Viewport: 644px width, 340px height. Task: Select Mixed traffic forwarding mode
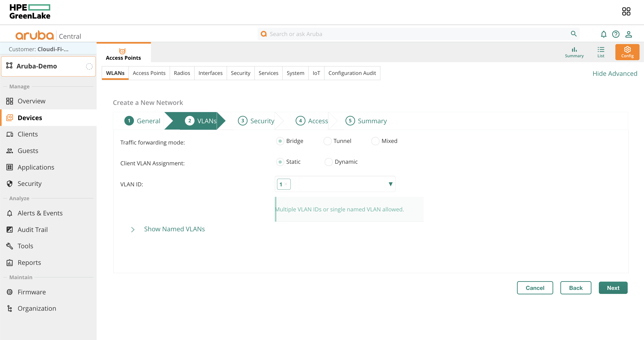click(375, 141)
